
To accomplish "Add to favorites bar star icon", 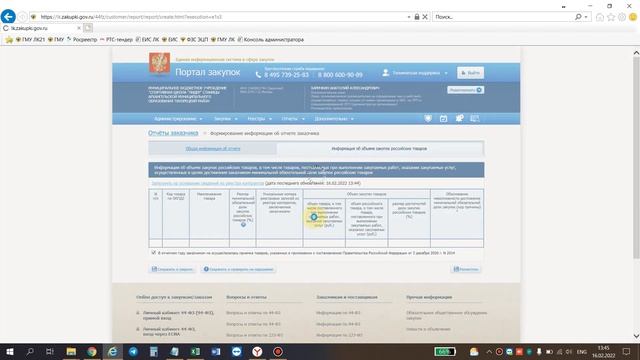I will (x=9, y=40).
